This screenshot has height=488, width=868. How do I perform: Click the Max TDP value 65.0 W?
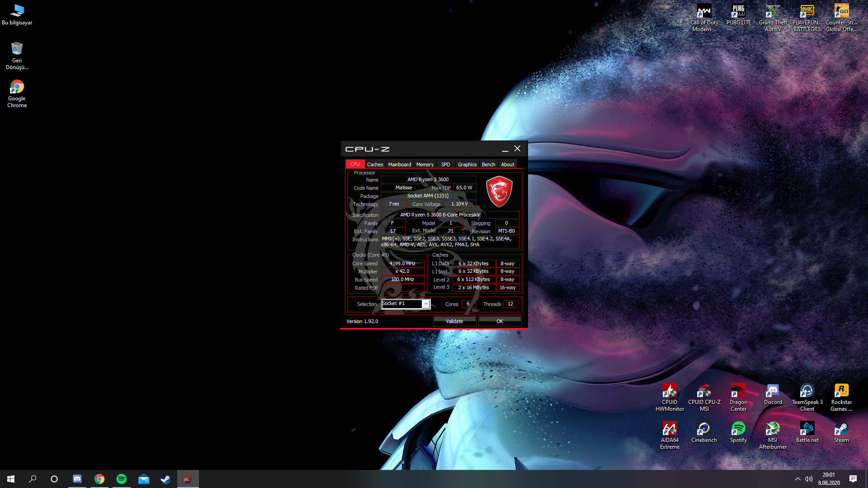coord(464,188)
